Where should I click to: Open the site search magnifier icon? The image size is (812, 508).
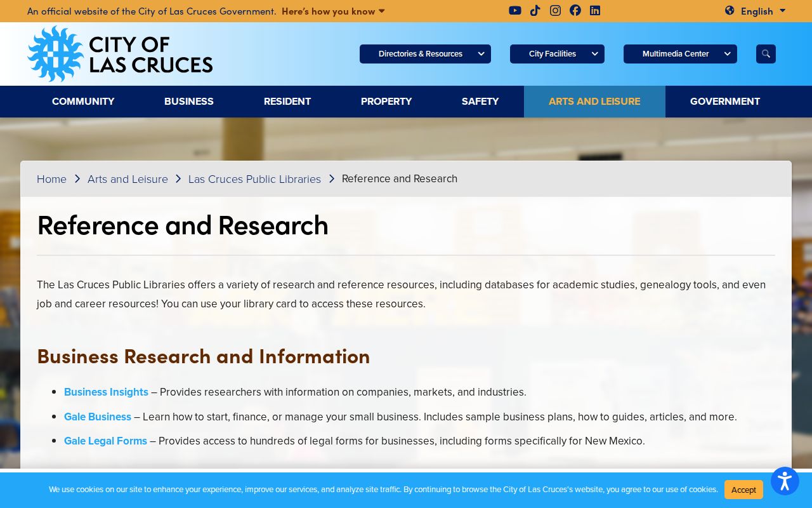(x=766, y=54)
